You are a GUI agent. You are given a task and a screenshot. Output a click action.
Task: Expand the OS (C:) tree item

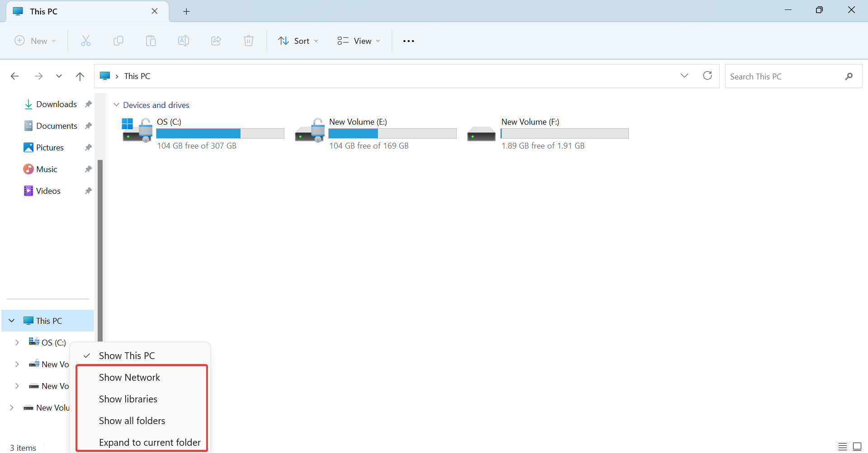(18, 342)
